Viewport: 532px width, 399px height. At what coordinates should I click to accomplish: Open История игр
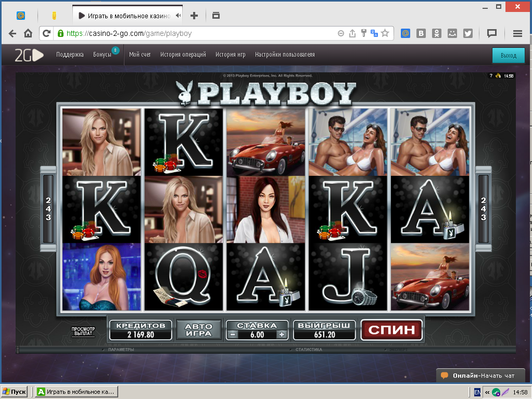231,55
